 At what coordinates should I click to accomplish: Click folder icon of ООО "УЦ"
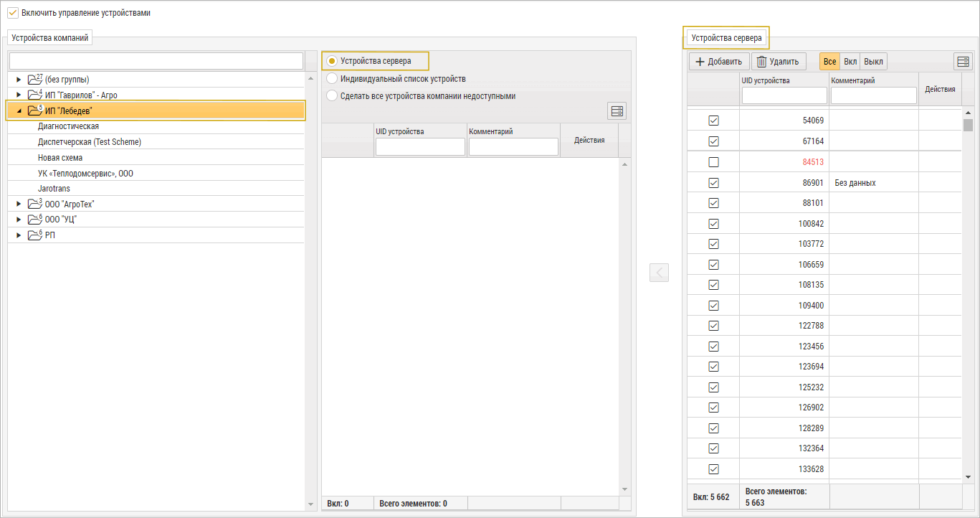pos(34,220)
